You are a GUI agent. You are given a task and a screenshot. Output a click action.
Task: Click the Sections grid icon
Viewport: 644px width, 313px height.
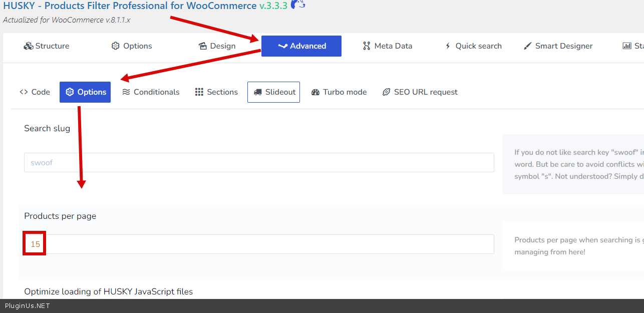[x=199, y=92]
